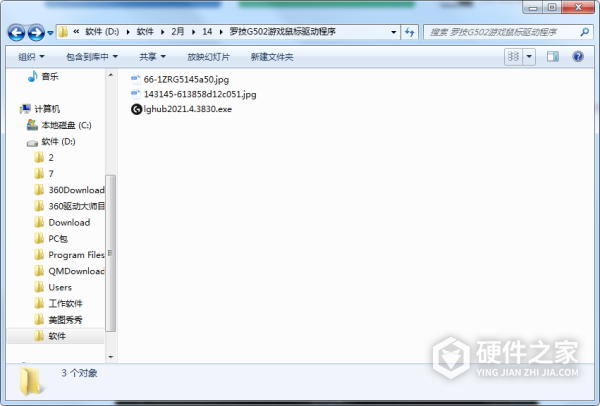Open 本地磁盘 (C:) drive
600x406 pixels.
pos(66,125)
